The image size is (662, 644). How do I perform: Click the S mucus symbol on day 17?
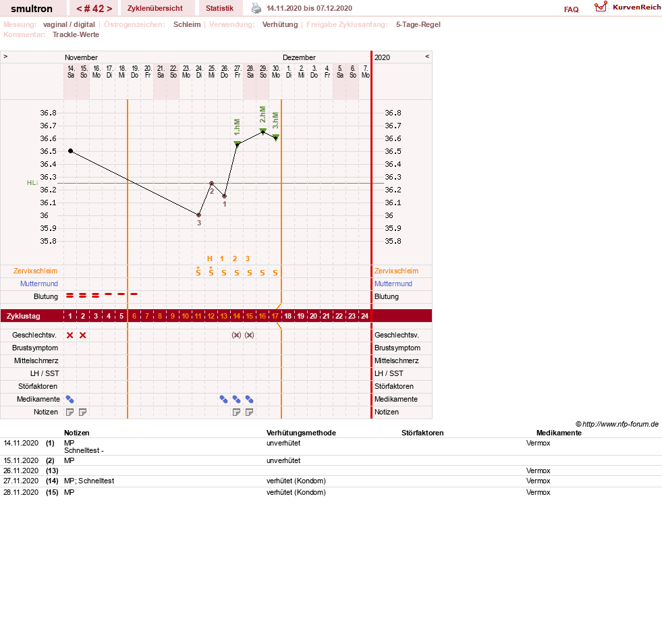click(x=275, y=273)
